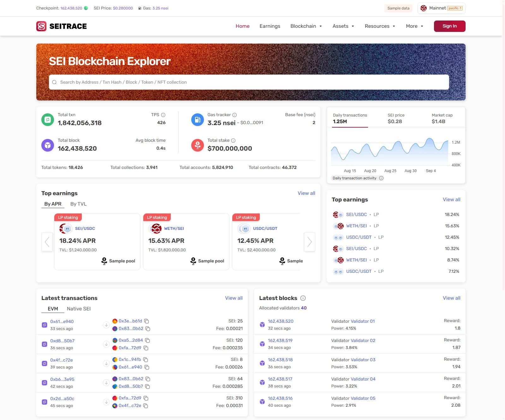Click the Total stake red icon
This screenshot has height=420, width=505.
click(x=198, y=145)
